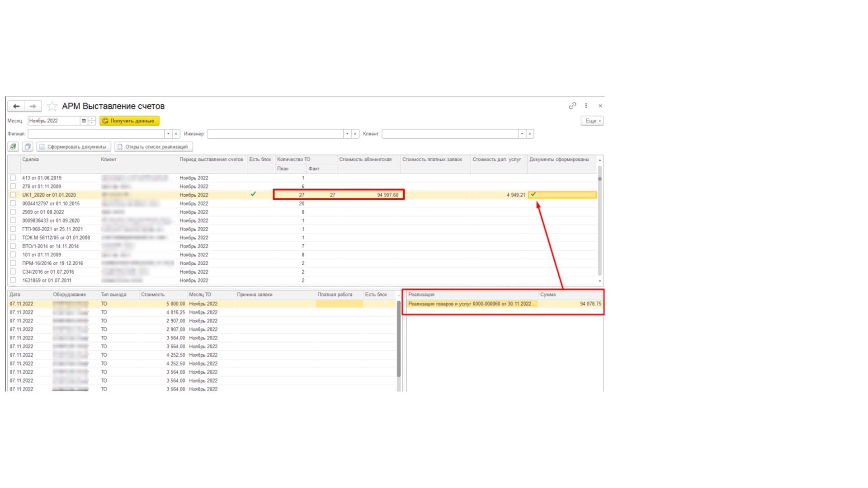Click into the Клиент input field

(450, 134)
